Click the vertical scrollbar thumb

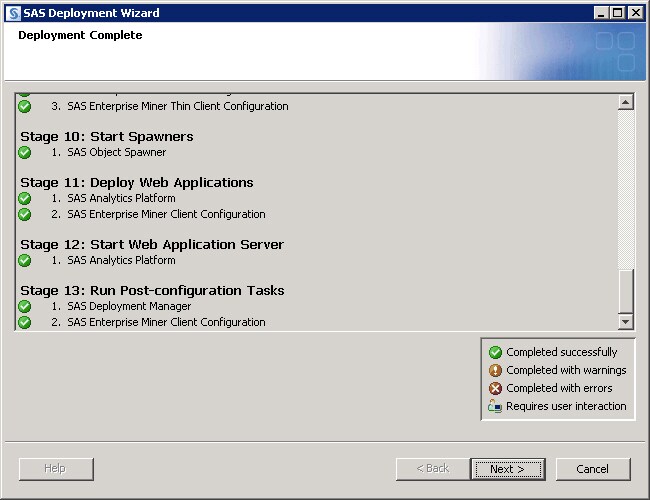click(626, 292)
